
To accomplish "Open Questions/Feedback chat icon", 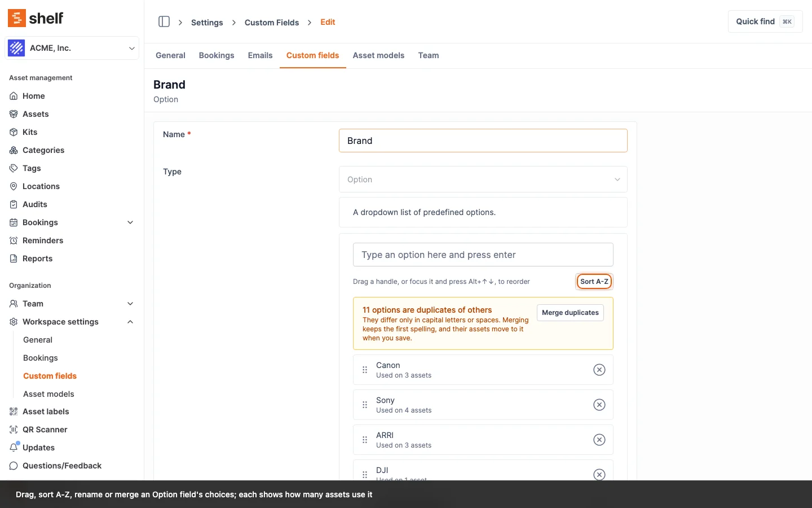I will (x=14, y=466).
